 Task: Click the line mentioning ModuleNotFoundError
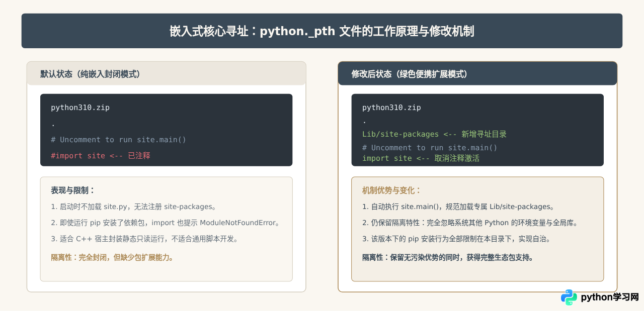pos(165,223)
